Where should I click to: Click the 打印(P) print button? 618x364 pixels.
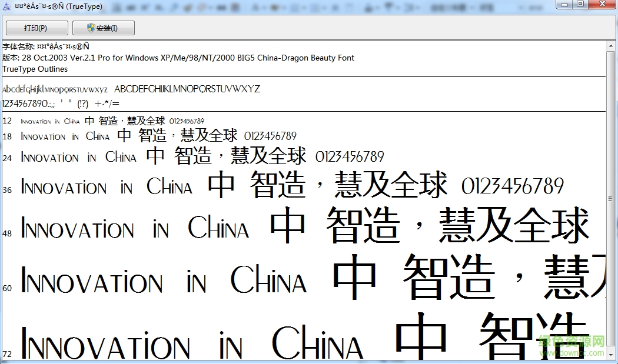click(x=36, y=28)
